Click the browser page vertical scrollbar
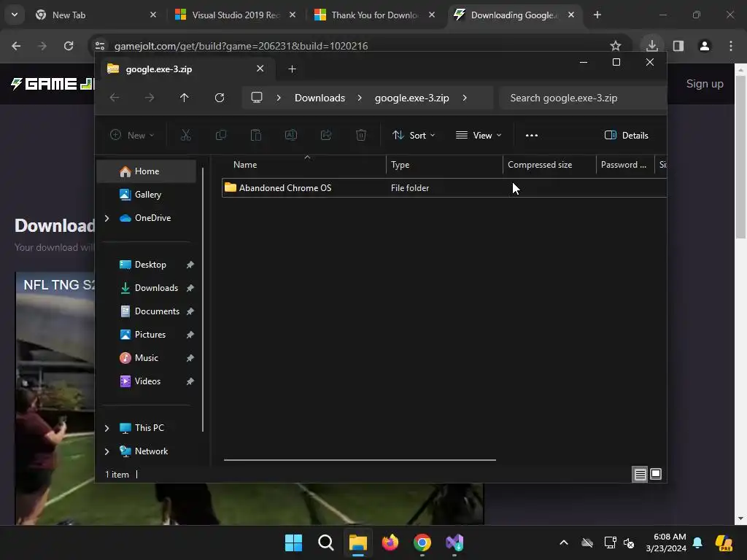The height and width of the screenshot is (560, 747). (741, 157)
